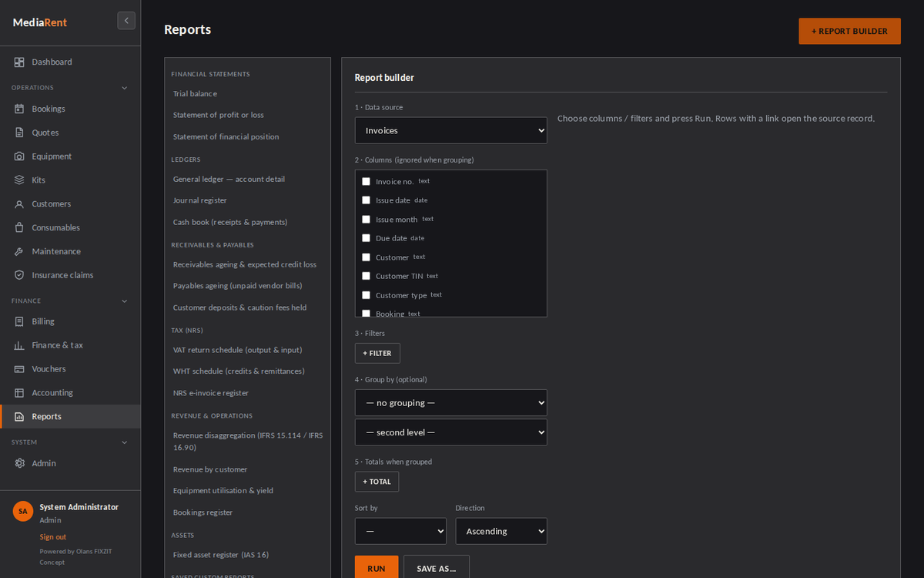Click the Dashboard icon in sidebar

(19, 62)
